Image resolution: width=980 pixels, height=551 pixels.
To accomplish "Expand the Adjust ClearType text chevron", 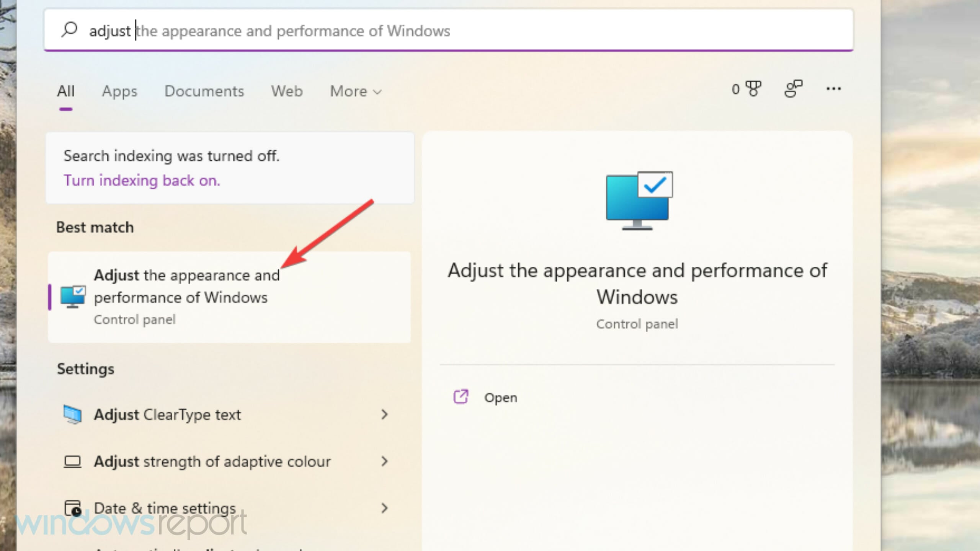I will coord(384,414).
